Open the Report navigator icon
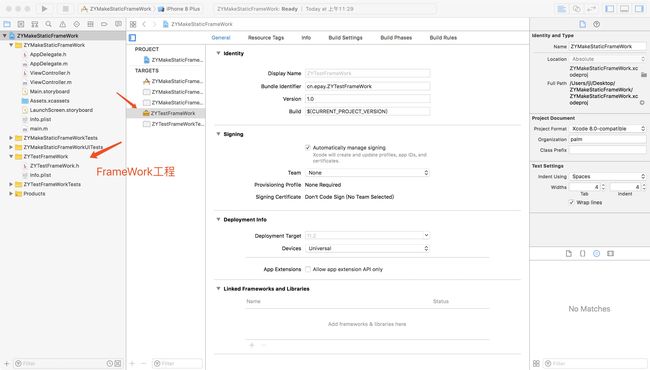This screenshot has height=370, width=650. 118,24
